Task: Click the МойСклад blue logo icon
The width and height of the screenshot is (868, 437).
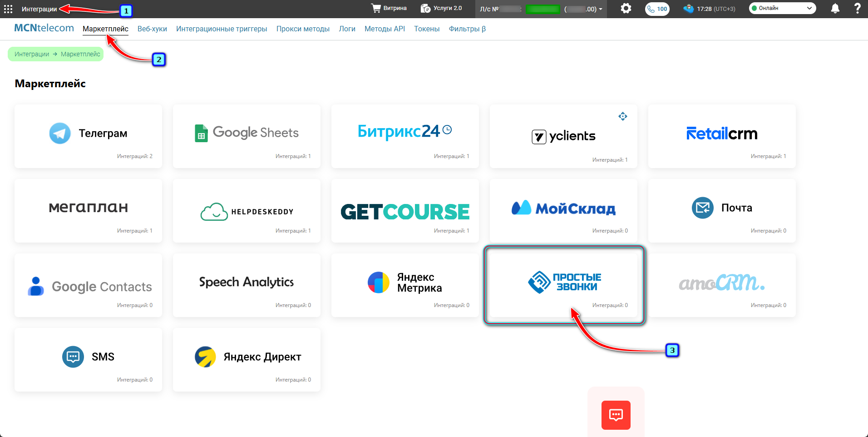Action: (x=521, y=207)
